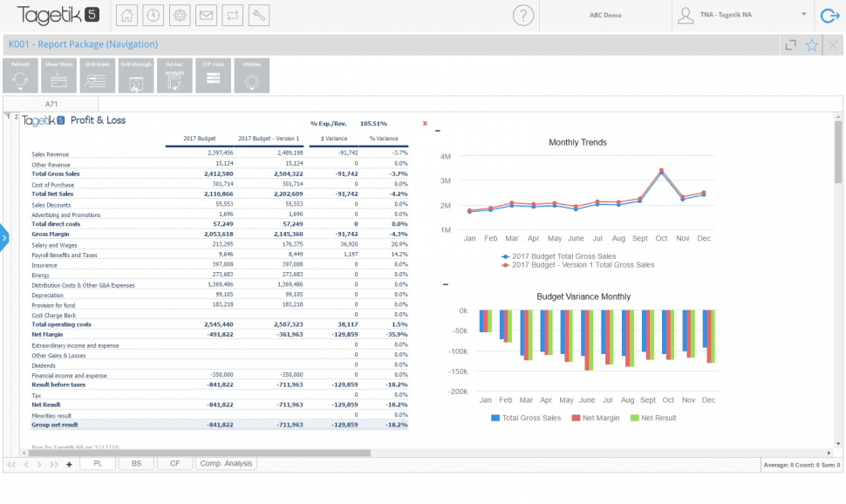Select outline grouping level 2

(17, 117)
